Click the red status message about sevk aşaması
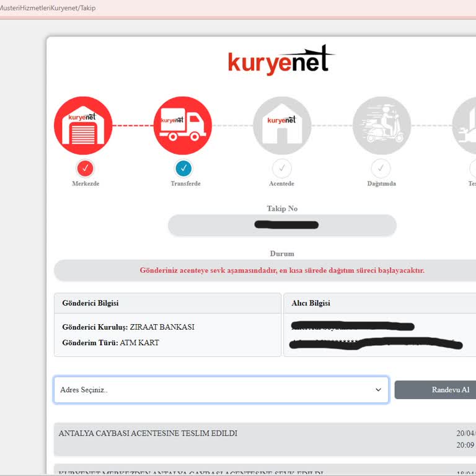476x476 pixels. click(282, 270)
